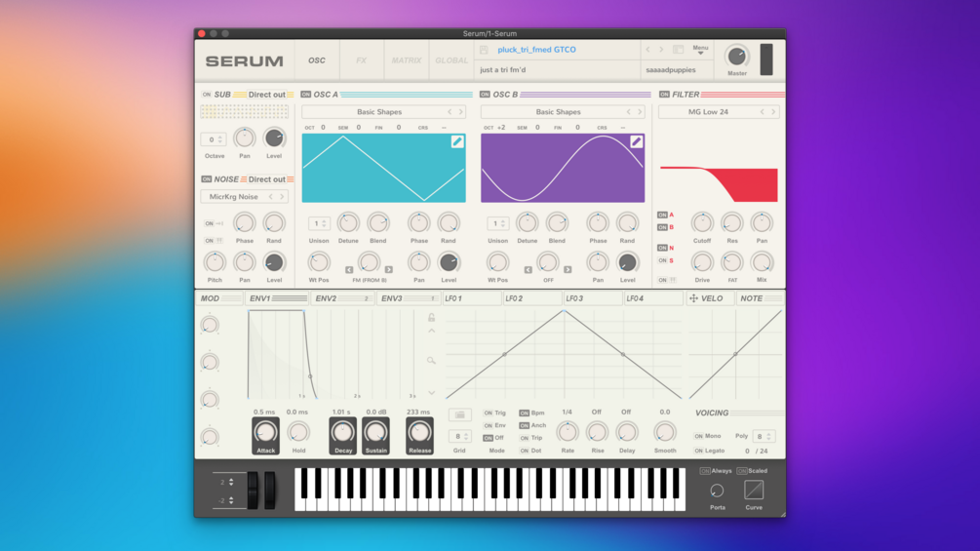980x551 pixels.
Task: Click the filter Drive knob
Action: tap(702, 262)
